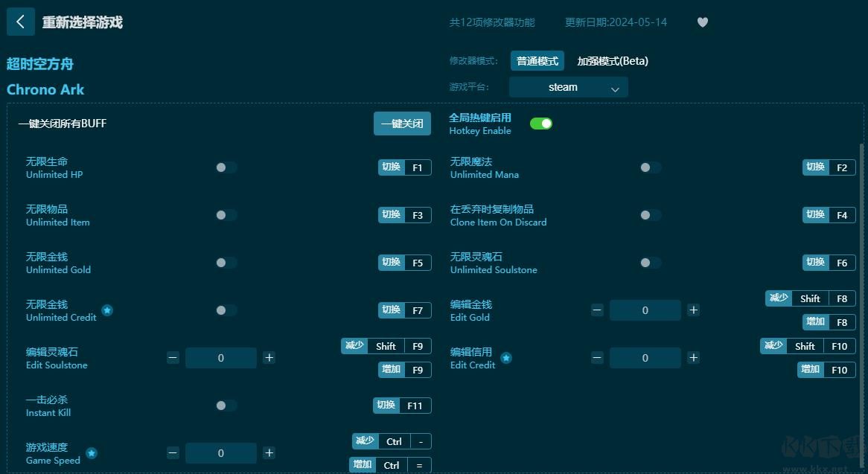Navigate back using the left arrow icon
Screen dimensions: 868x474
click(20, 22)
